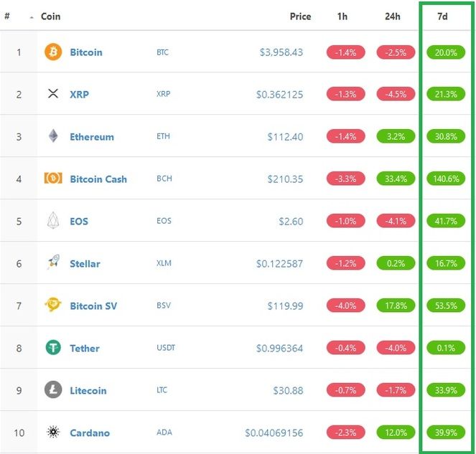This screenshot has width=476, height=454.
Task: Click the EOS logo icon
Action: point(53,220)
